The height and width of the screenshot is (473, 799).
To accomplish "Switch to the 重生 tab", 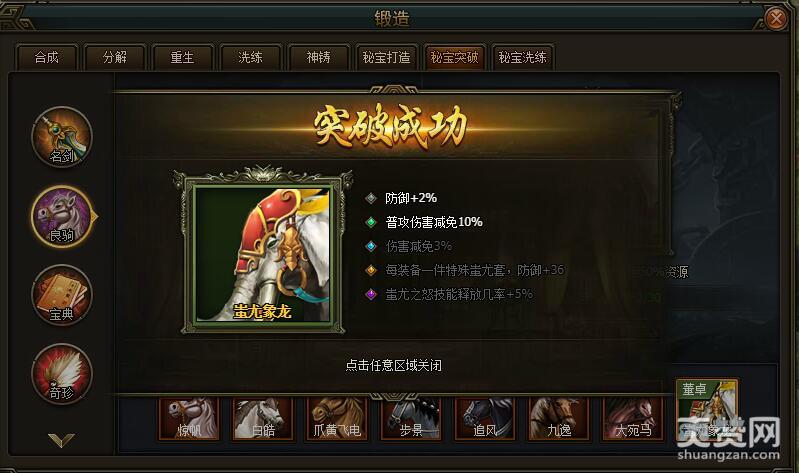I will coord(182,57).
